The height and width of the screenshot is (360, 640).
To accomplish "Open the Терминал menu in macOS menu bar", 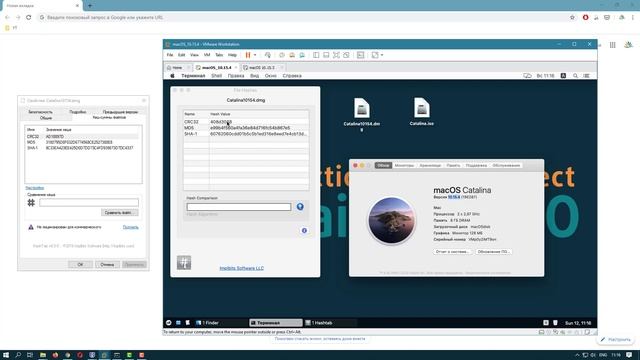I will point(193,76).
